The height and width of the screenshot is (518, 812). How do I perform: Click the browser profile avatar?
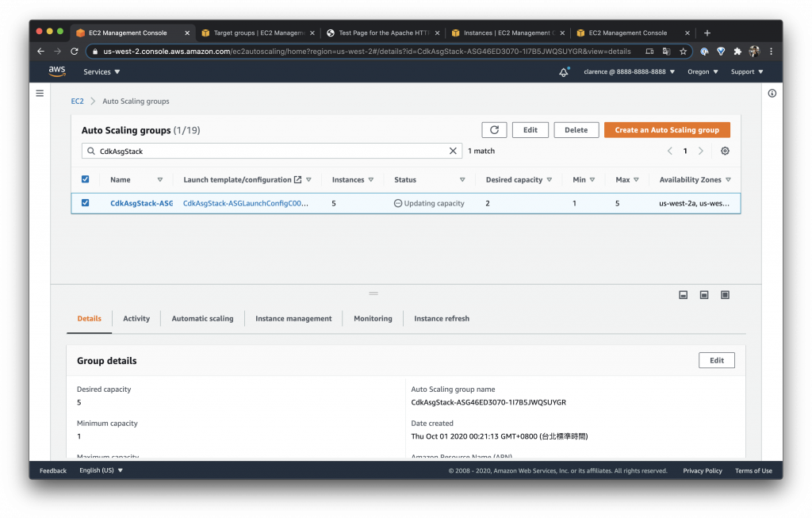tap(755, 52)
